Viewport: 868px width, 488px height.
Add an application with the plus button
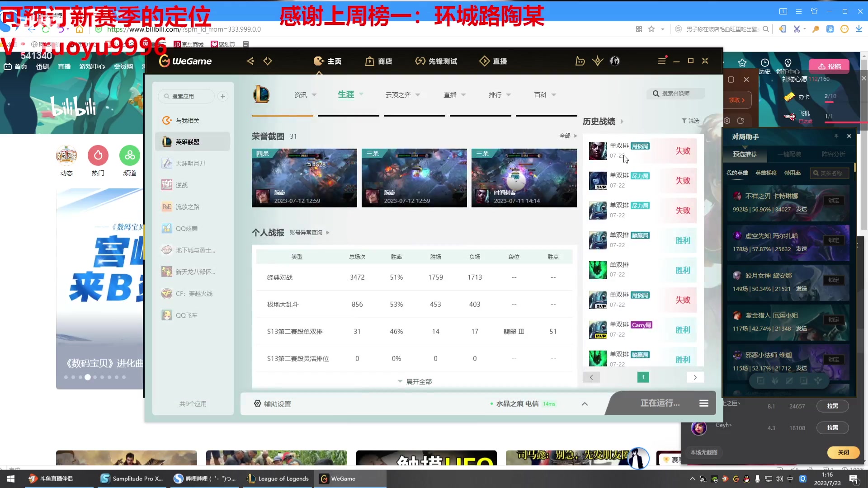click(x=223, y=96)
